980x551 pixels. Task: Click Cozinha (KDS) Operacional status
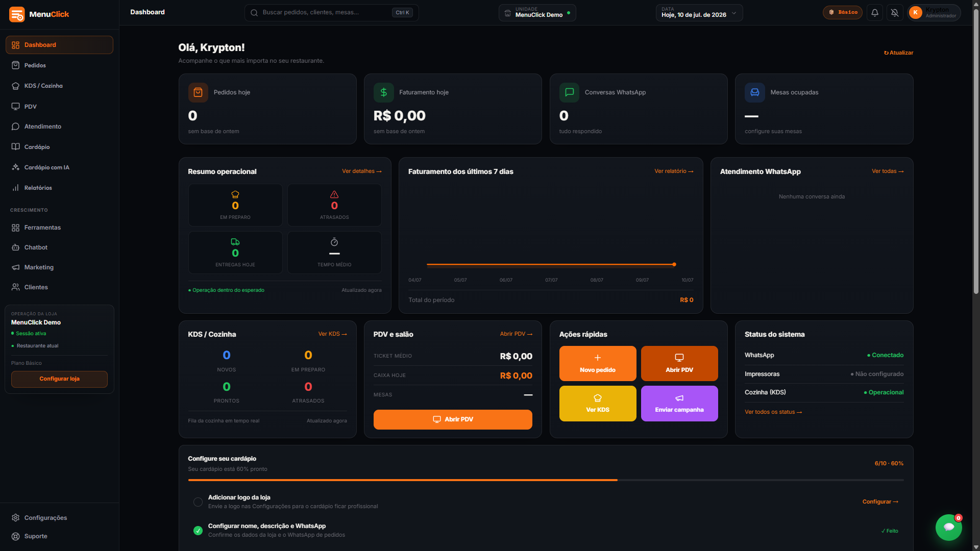click(884, 392)
